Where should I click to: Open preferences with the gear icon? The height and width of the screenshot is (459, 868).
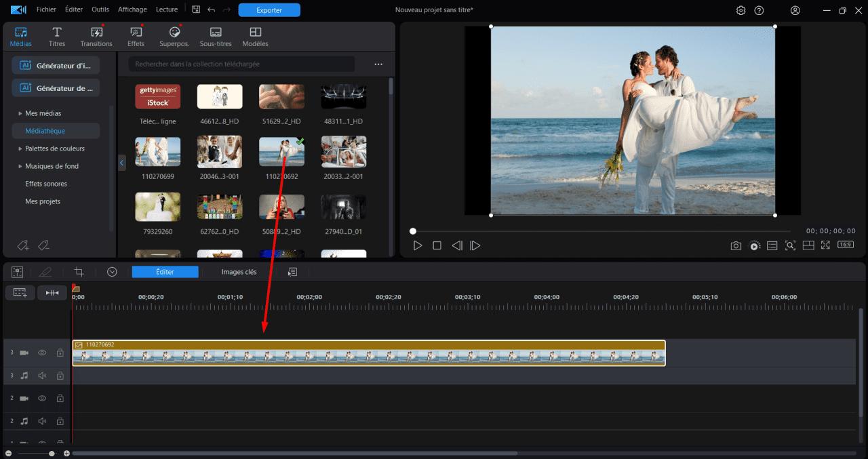pyautogui.click(x=741, y=10)
